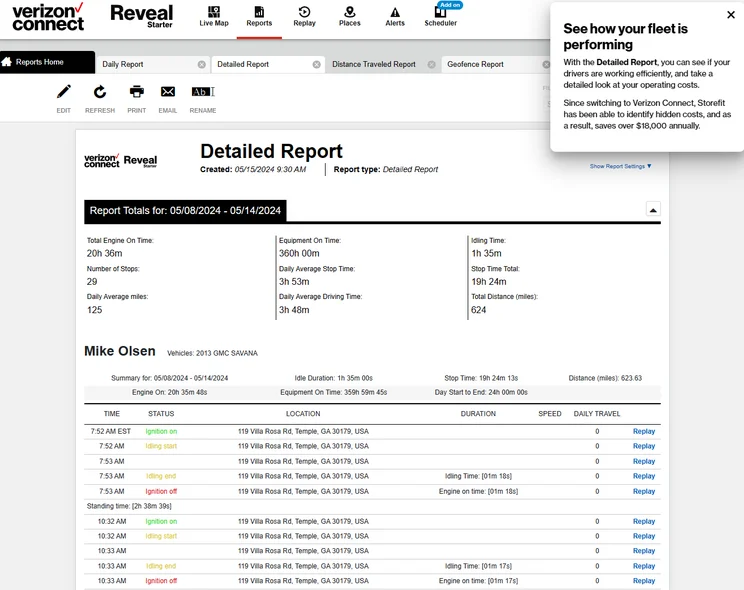Close the Daily Report tab
This screenshot has height=590, width=744.
click(202, 65)
